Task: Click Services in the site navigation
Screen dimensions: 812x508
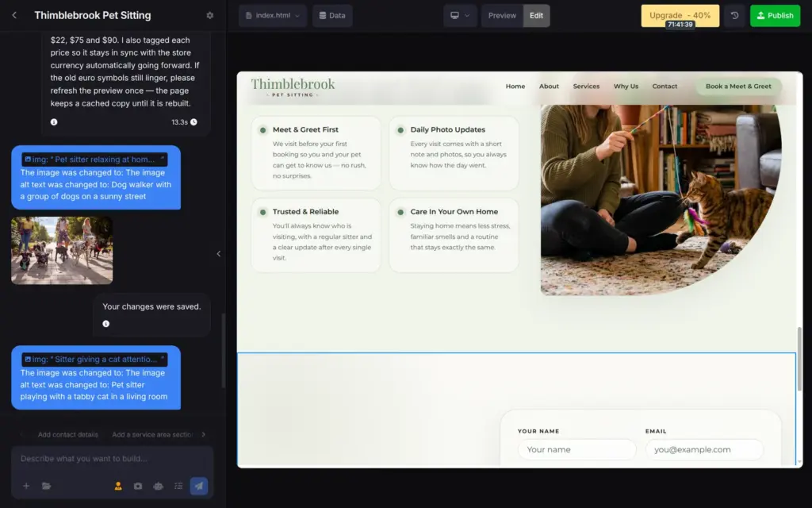Action: [x=586, y=87]
